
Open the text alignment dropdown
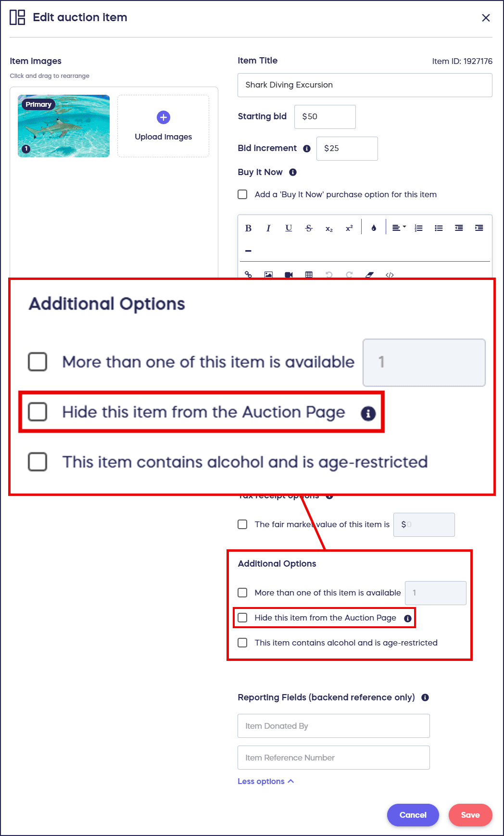[399, 228]
